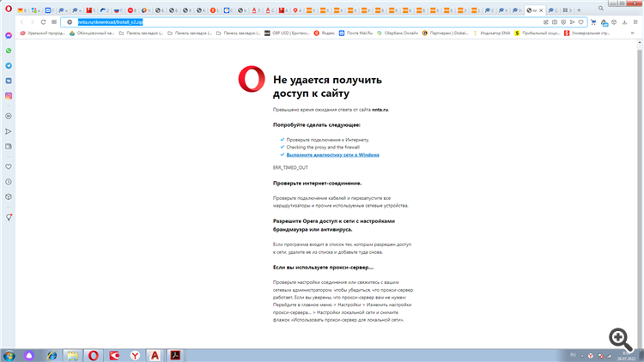Go forward to next page
The image size is (644, 362).
33,22
